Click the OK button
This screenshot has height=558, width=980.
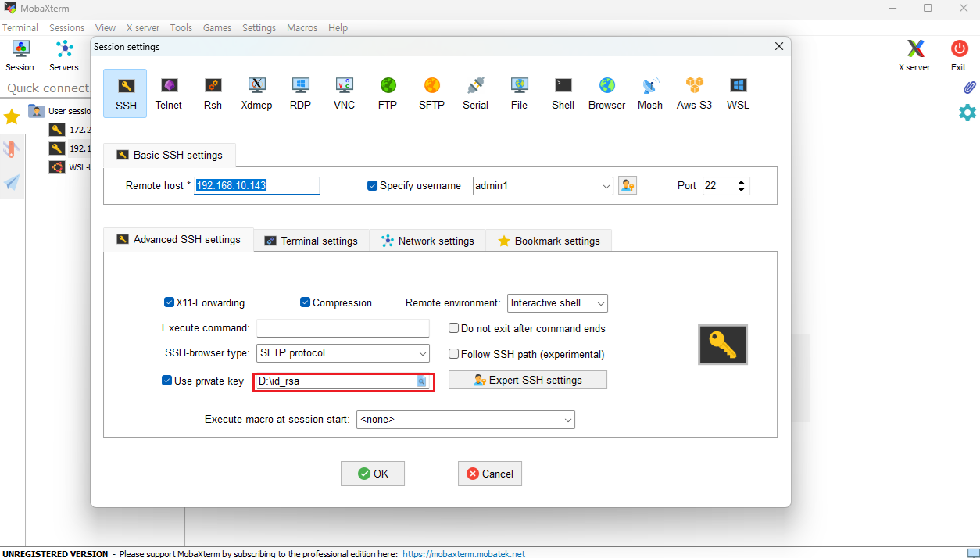(x=373, y=474)
